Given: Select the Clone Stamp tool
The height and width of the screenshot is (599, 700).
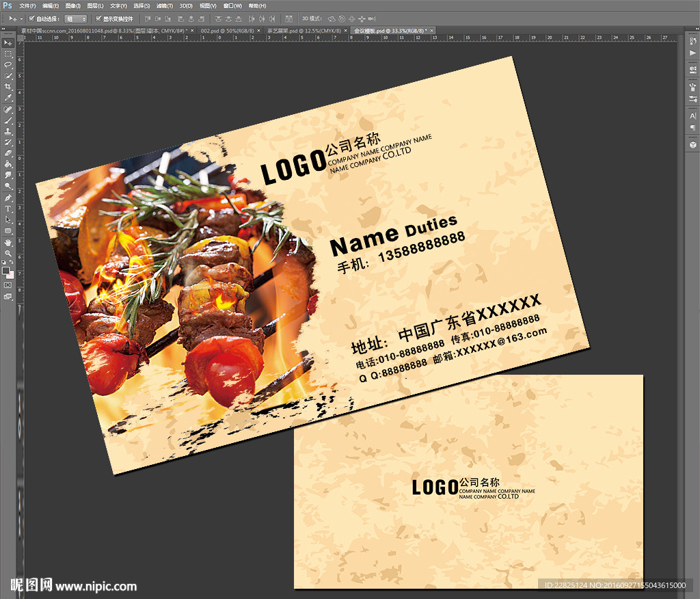Looking at the screenshot, I should point(8,132).
